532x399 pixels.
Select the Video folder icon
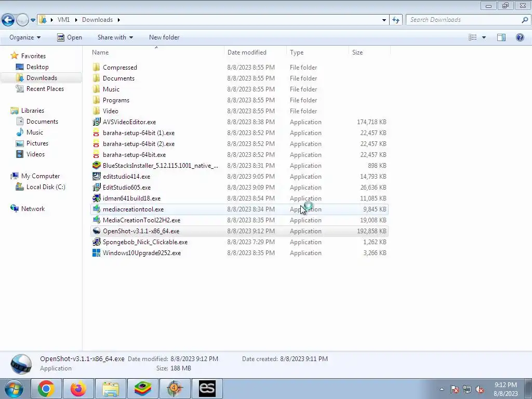[x=96, y=111]
